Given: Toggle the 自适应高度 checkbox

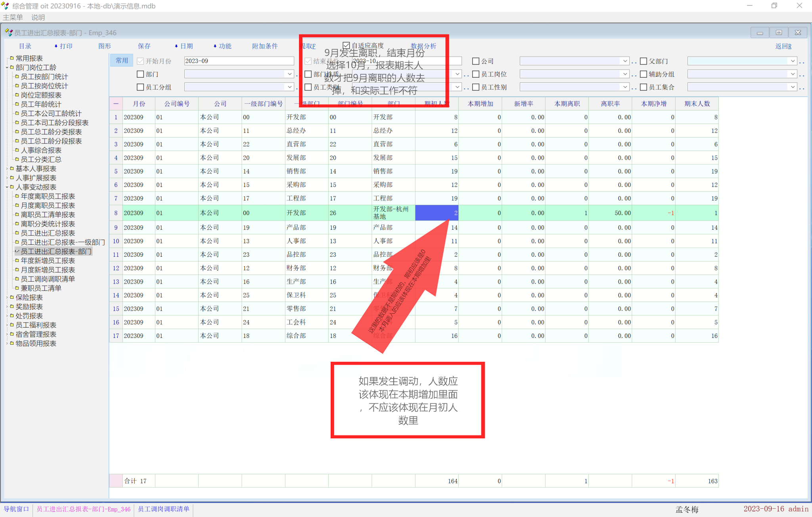Looking at the screenshot, I should click(346, 46).
